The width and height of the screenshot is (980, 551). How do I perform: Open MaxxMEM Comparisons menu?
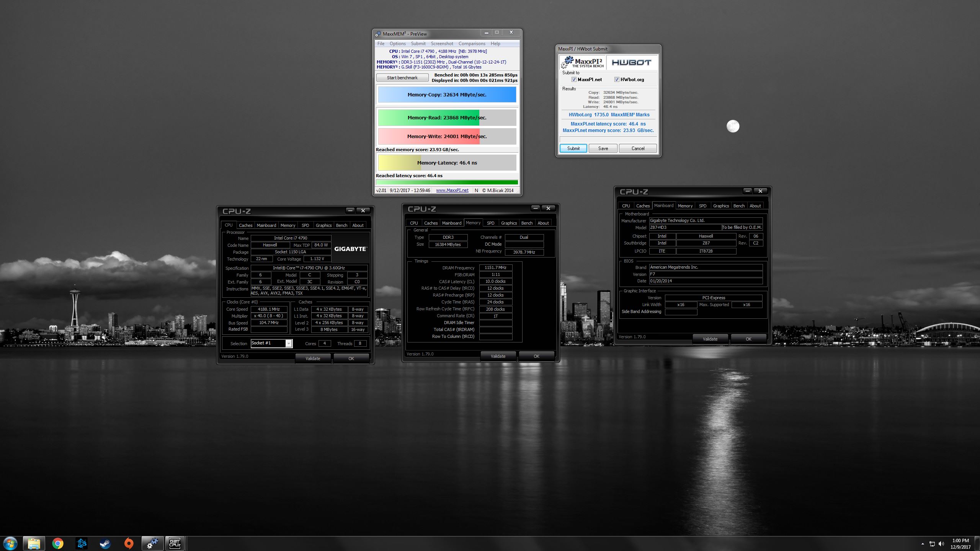(472, 44)
